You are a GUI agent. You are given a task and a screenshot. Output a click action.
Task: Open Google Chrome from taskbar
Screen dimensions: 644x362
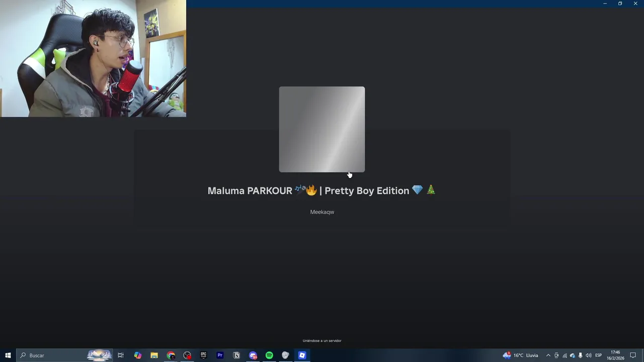(x=171, y=355)
